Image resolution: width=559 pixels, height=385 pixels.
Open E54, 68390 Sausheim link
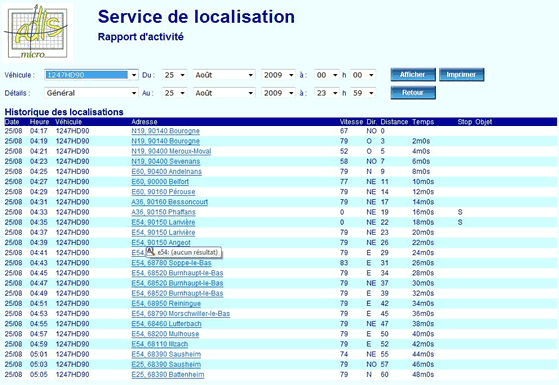click(166, 354)
